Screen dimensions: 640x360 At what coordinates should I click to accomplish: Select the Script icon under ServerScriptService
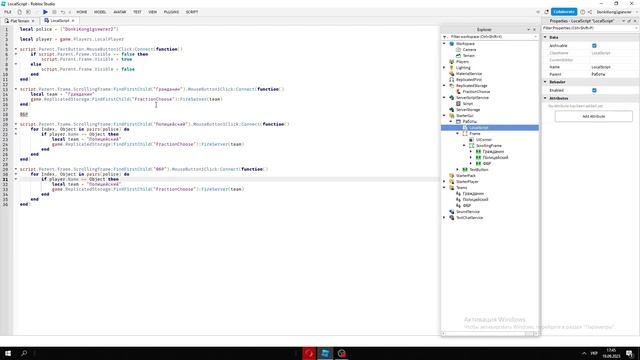pos(458,104)
